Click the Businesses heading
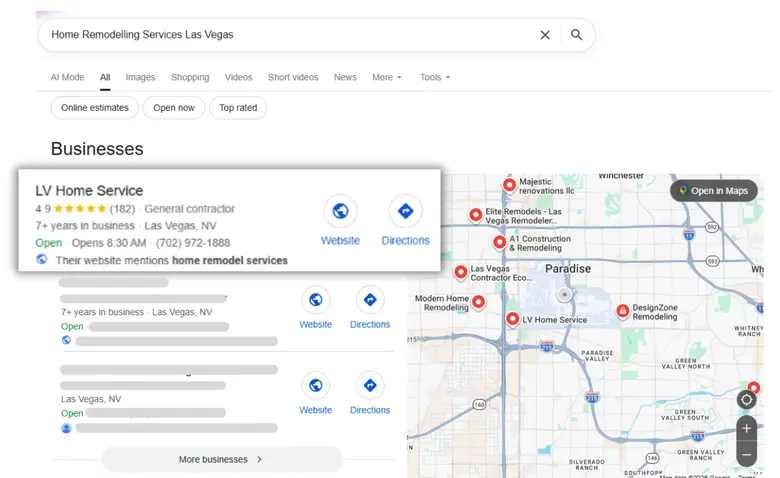 (x=97, y=149)
